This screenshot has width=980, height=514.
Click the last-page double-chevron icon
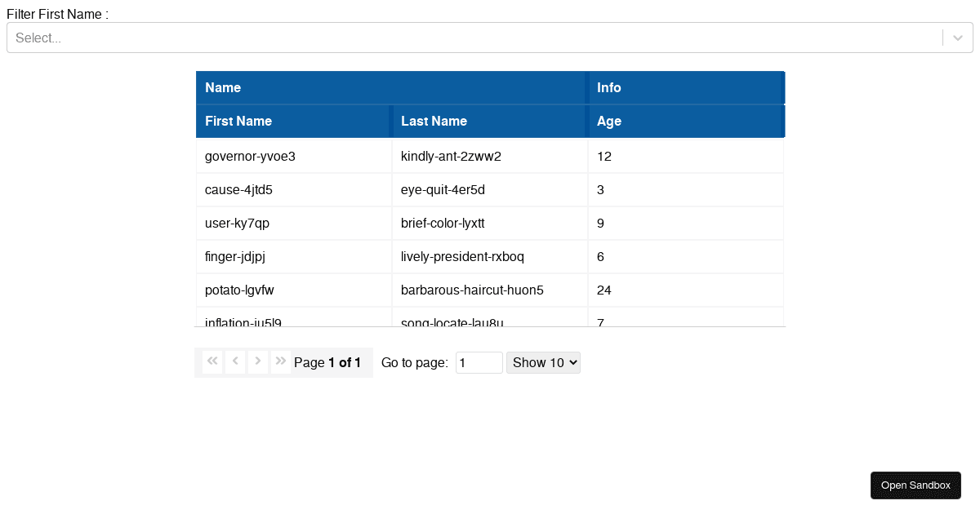coord(281,361)
